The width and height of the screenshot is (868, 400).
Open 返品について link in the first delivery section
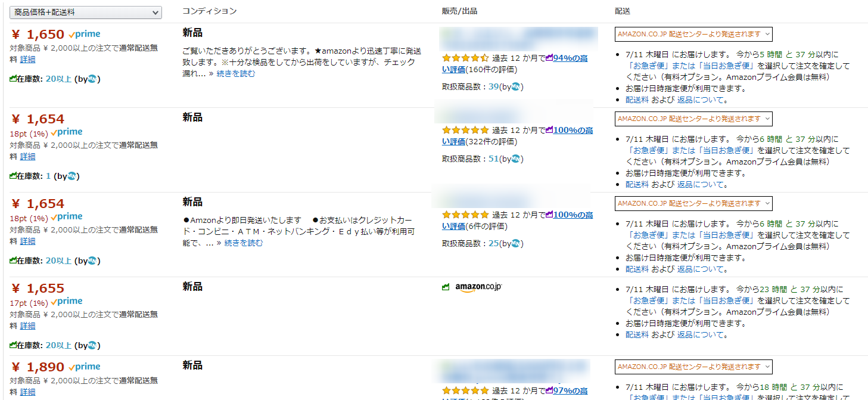point(701,100)
